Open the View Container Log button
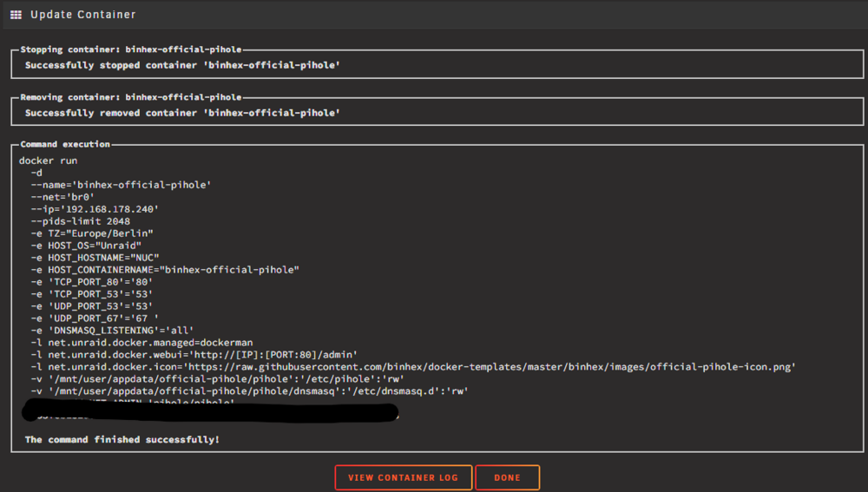The image size is (868, 492). pyautogui.click(x=403, y=477)
